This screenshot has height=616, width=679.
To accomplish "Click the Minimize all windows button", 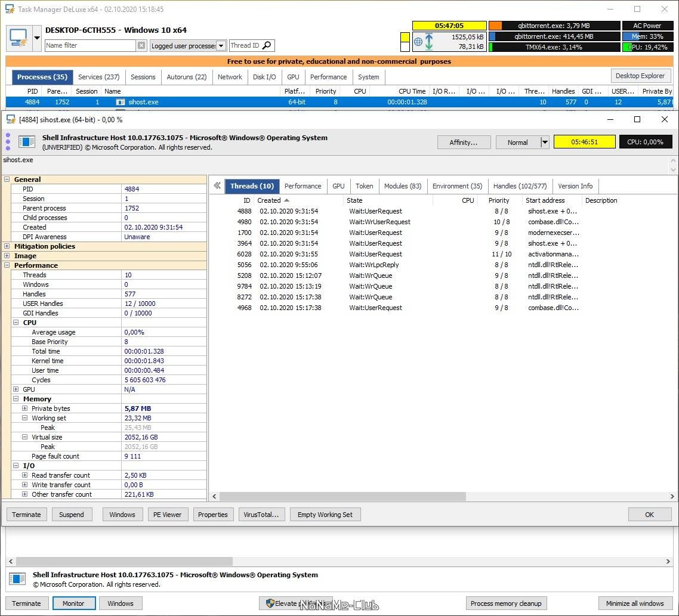I will click(x=635, y=603).
